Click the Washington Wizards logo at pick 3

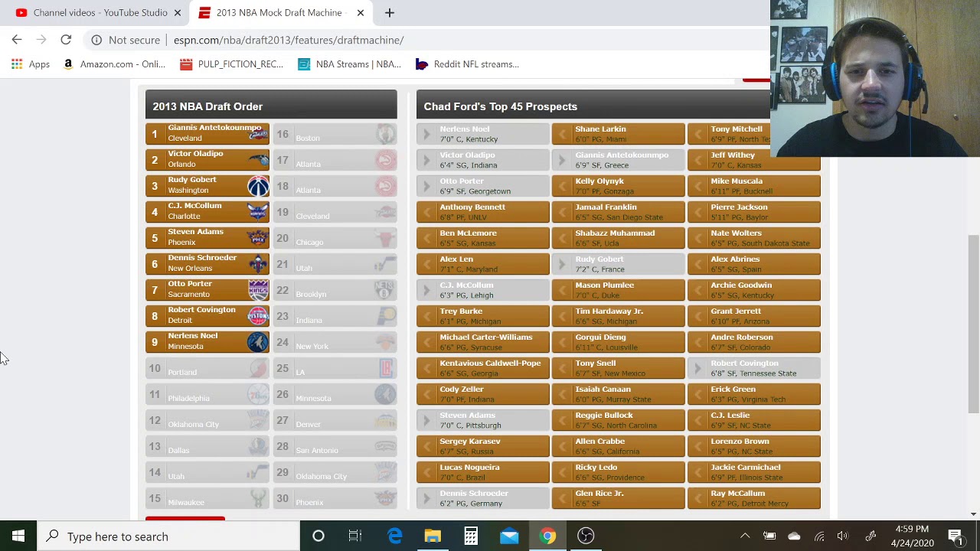coord(258,186)
